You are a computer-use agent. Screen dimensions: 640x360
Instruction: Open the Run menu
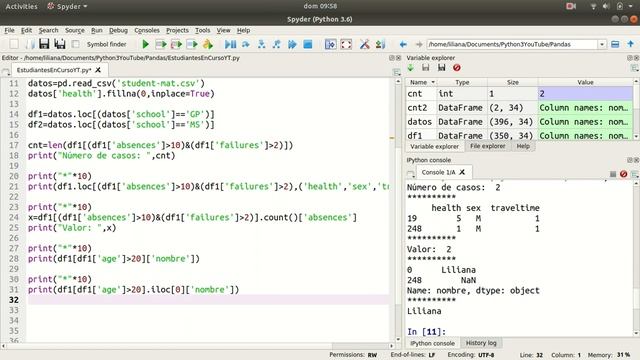pos(97,30)
